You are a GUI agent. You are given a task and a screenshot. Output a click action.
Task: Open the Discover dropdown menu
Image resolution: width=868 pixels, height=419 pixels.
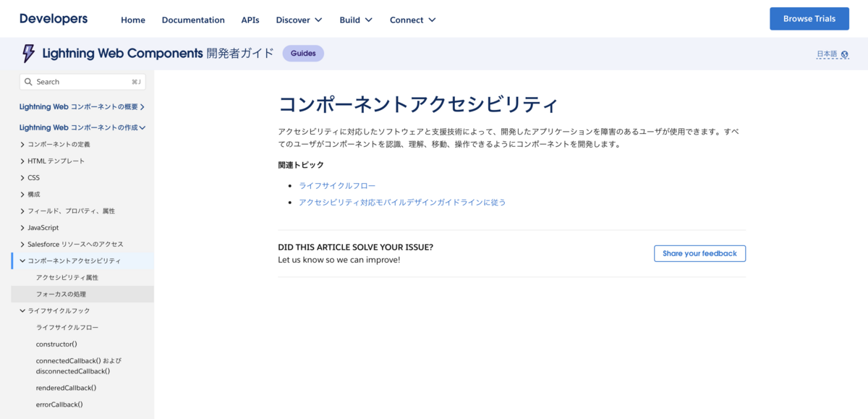(298, 20)
